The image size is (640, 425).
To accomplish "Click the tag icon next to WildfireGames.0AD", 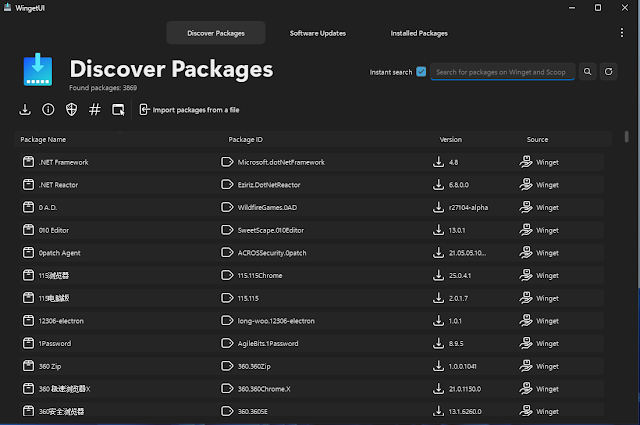I will 227,207.
